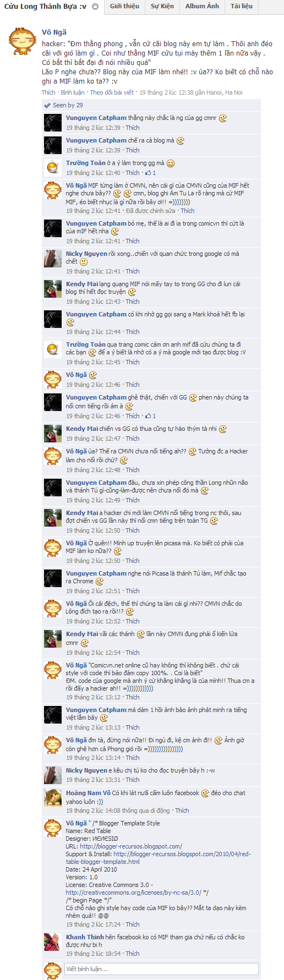Viewport: 284px width, 980px height.
Task: Click the lock privacy icon beside group name
Action: (x=95, y=7)
